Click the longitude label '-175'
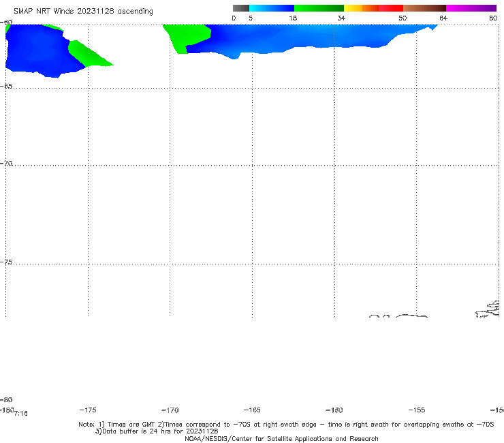Screen dimensions: 504x443 [x=88, y=410]
